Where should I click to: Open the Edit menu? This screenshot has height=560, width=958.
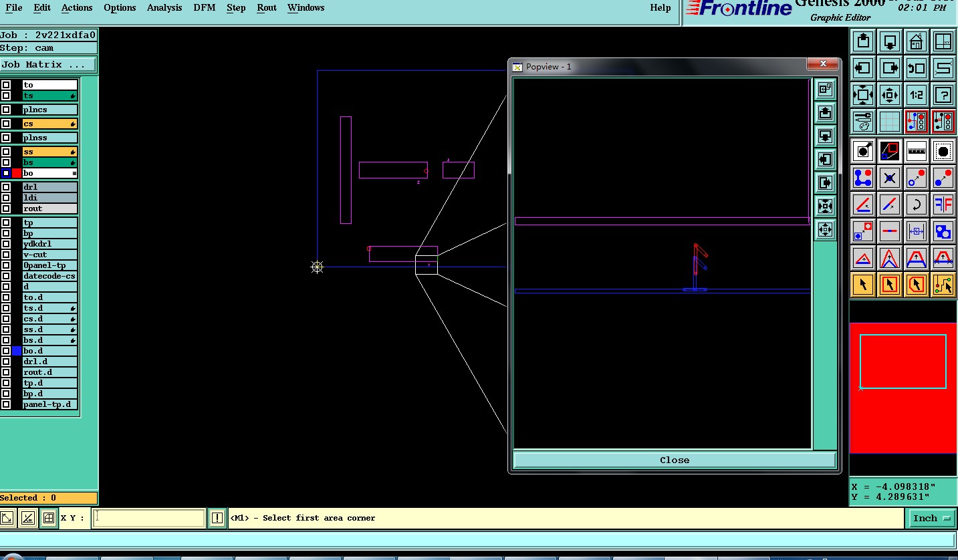pyautogui.click(x=42, y=8)
